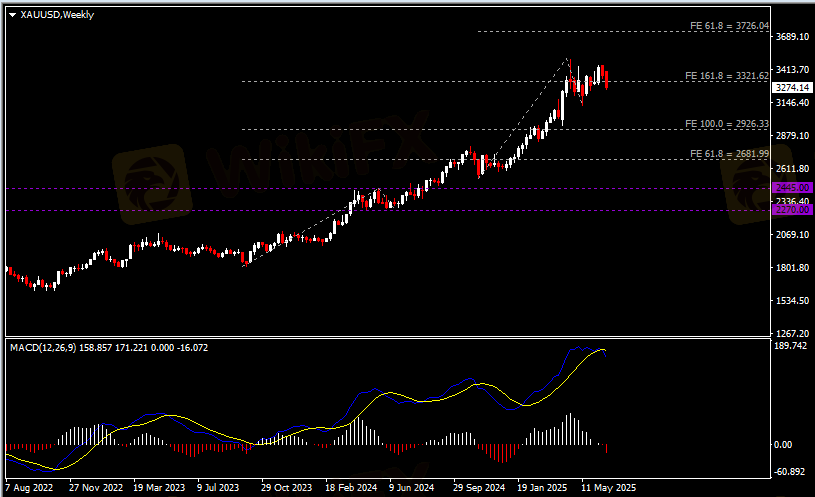Click the 19 Mar 2023 date label

pyautogui.click(x=158, y=489)
